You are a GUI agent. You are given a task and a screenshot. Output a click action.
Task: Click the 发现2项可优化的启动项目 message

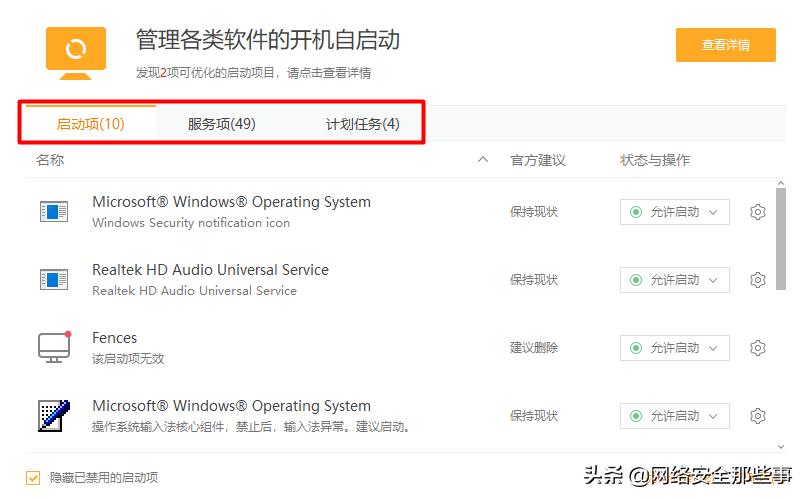point(253,73)
